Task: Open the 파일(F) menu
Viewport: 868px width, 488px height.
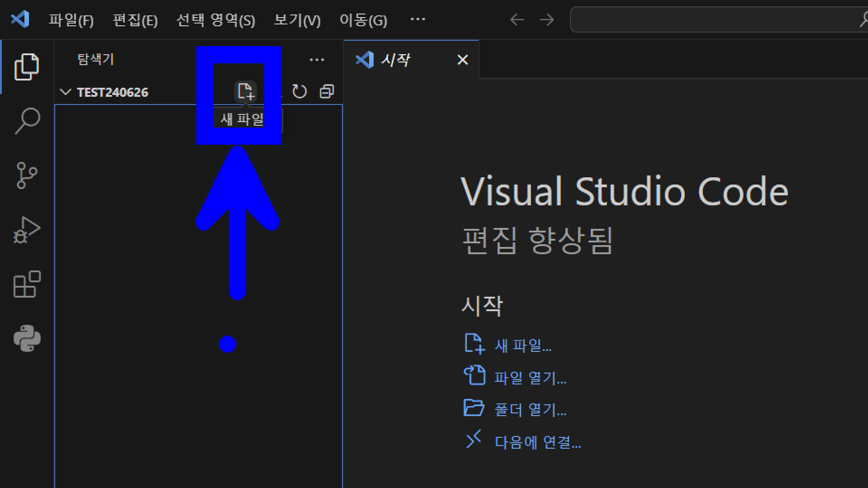Action: 71,20
